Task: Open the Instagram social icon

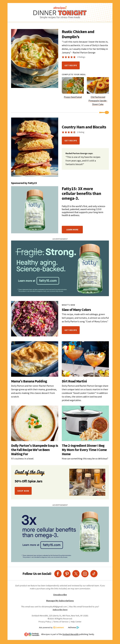Action: (85, 573)
